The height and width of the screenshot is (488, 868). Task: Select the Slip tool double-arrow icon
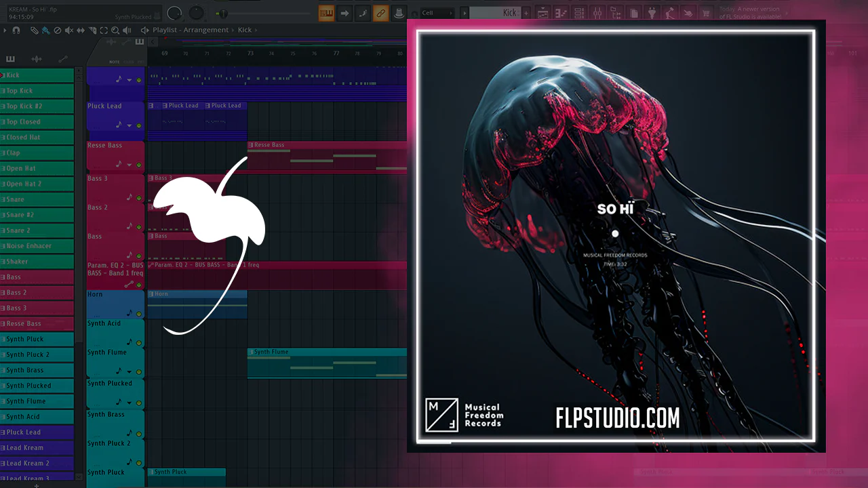81,30
